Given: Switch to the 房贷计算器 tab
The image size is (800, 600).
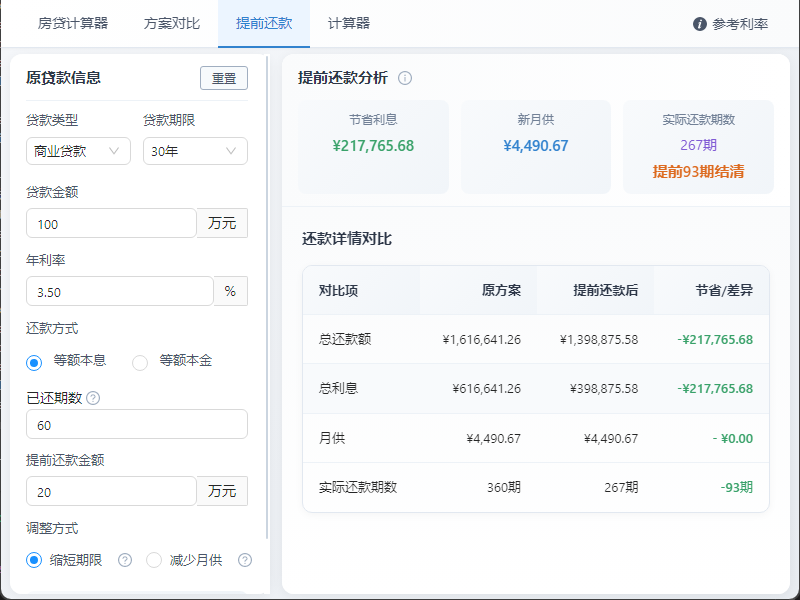Looking at the screenshot, I should coord(73,23).
